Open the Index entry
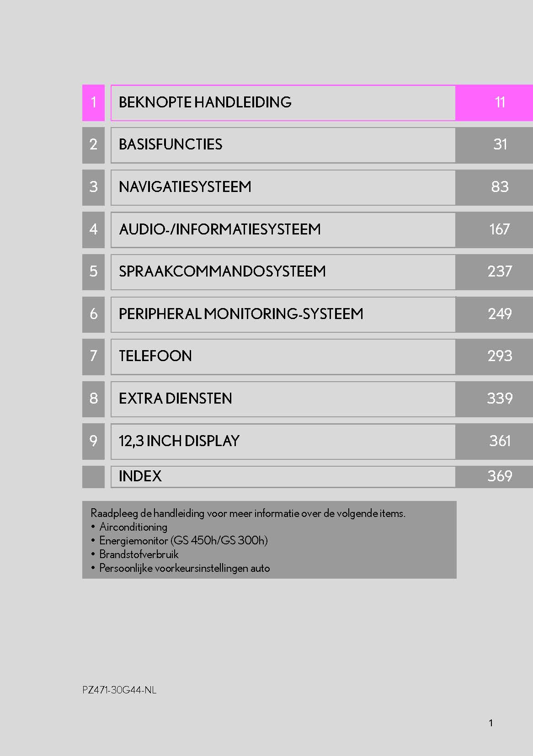This screenshot has height=756, width=533. click(x=140, y=477)
